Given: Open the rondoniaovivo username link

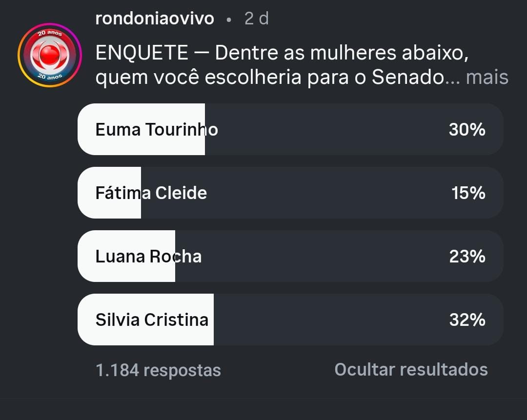Looking at the screenshot, I should click(155, 19).
